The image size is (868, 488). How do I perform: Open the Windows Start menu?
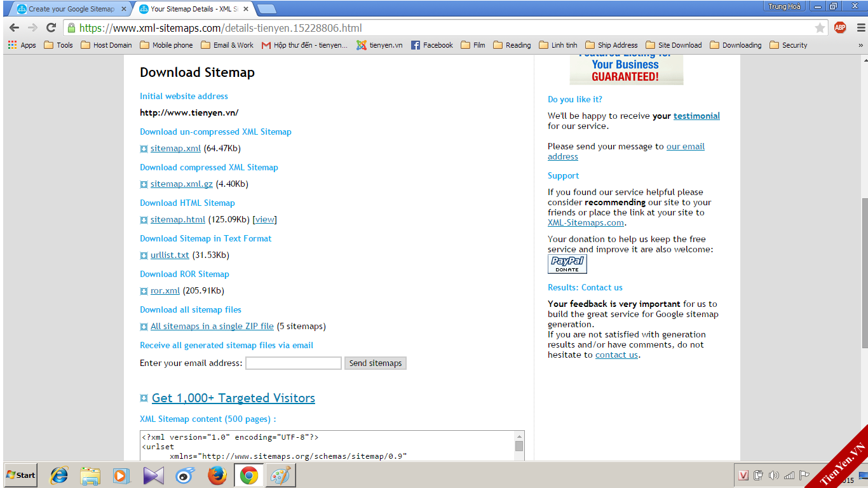tap(20, 475)
